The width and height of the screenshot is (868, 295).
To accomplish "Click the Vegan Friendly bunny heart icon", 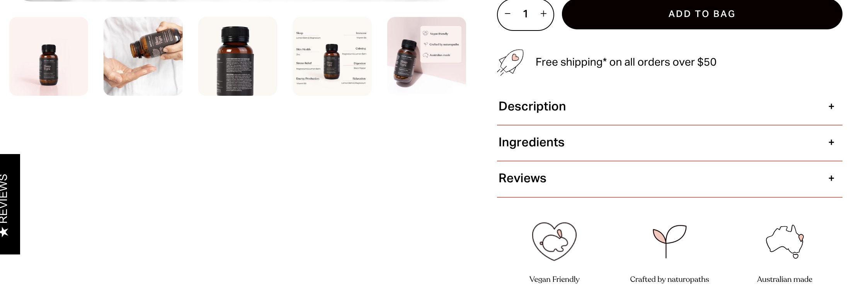I will coord(554,241).
